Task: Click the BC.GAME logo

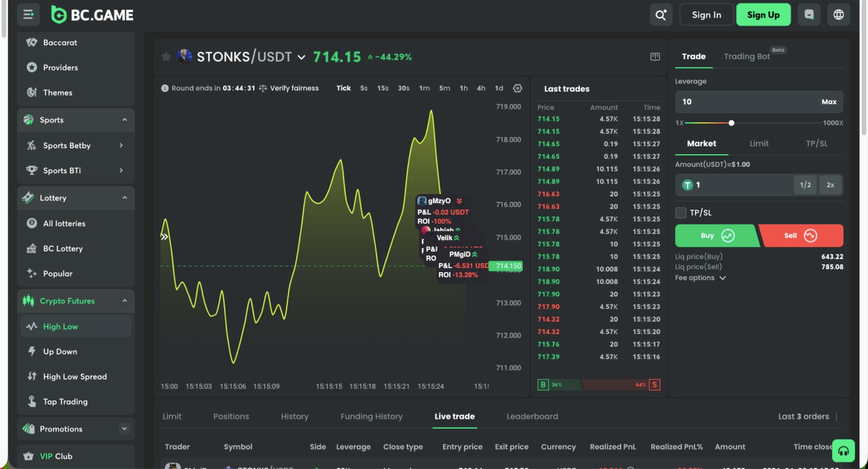Action: pos(92,15)
